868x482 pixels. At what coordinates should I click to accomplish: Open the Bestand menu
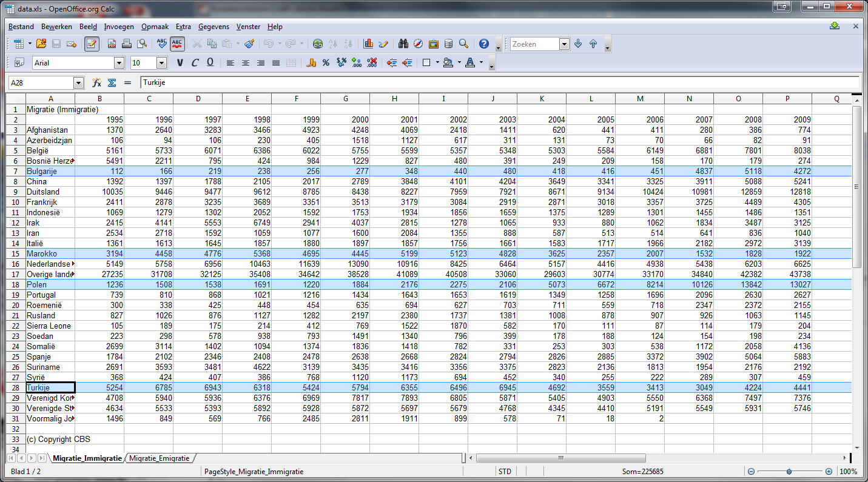point(21,27)
